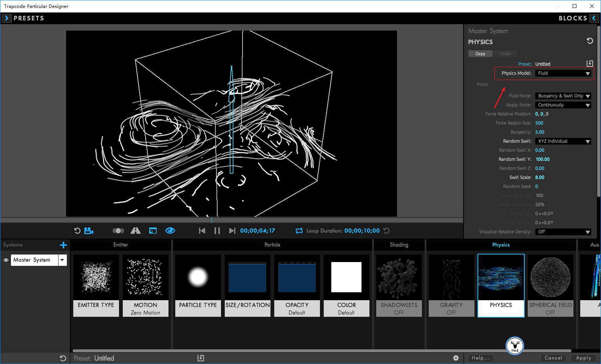This screenshot has width=601, height=364.
Task: Open the Physics Model dropdown
Action: [x=563, y=73]
